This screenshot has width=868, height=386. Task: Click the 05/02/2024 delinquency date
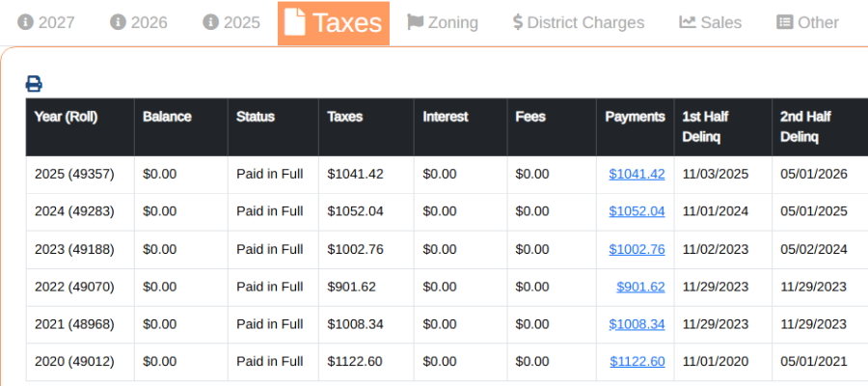(814, 249)
